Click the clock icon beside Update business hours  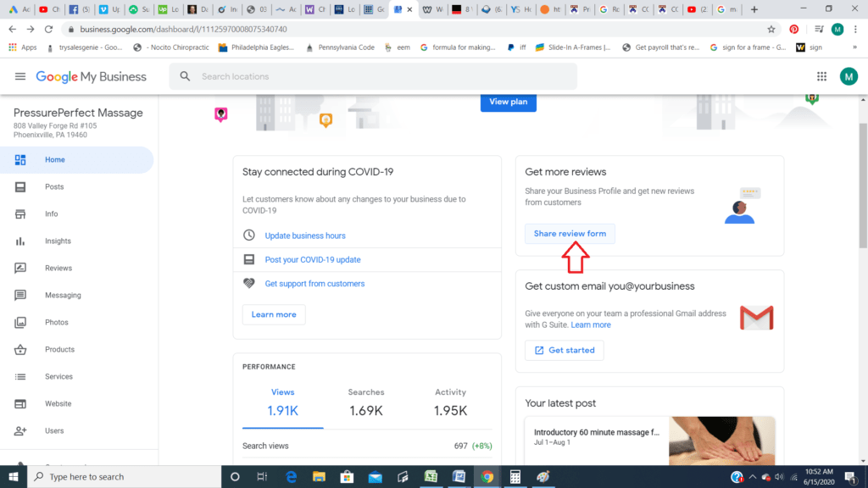click(x=249, y=236)
